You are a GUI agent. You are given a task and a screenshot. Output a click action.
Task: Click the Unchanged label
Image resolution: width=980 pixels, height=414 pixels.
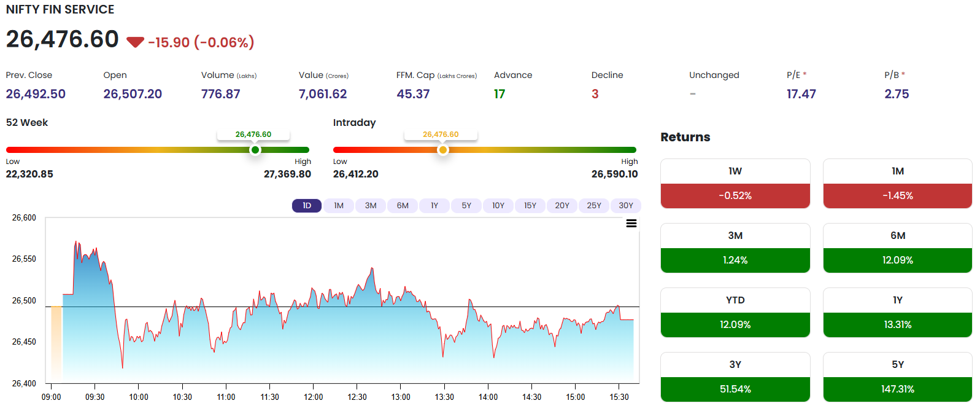pos(714,75)
